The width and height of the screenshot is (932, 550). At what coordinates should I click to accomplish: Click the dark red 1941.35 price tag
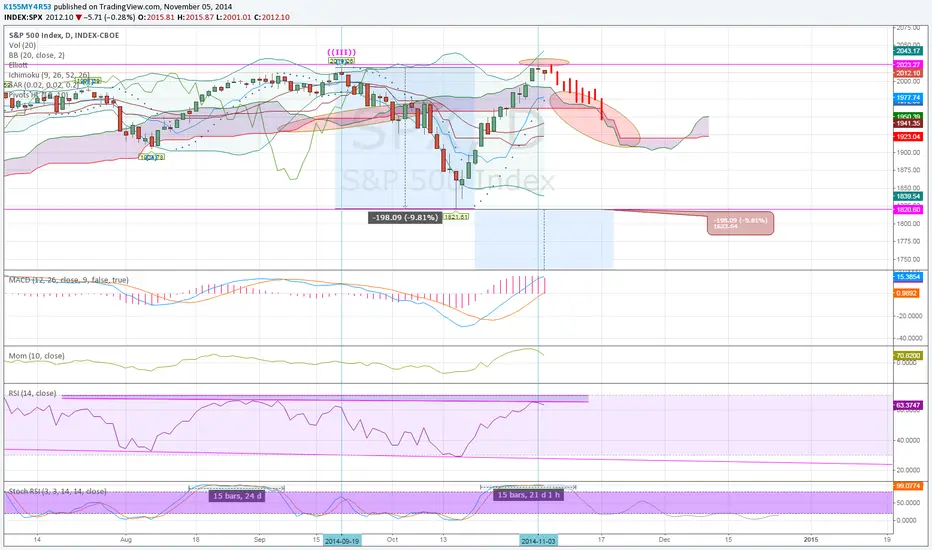[x=908, y=123]
